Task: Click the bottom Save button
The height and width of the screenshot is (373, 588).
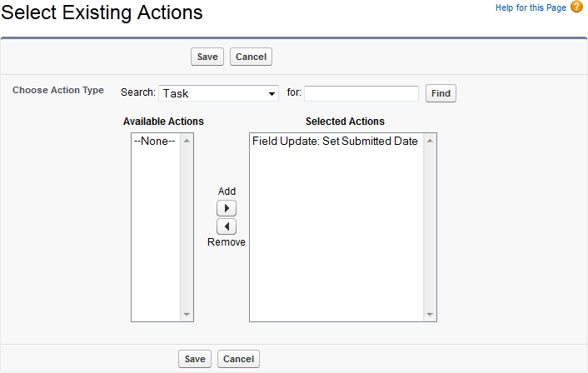Action: tap(195, 359)
